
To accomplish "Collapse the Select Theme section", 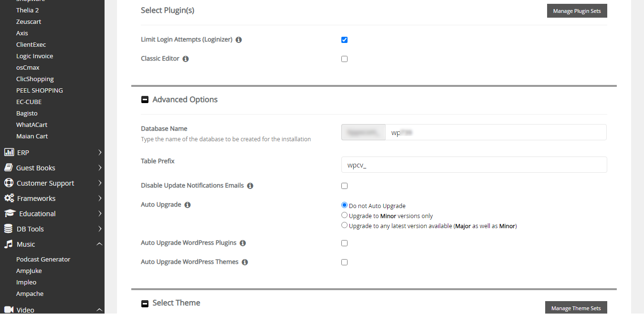I will (x=145, y=304).
